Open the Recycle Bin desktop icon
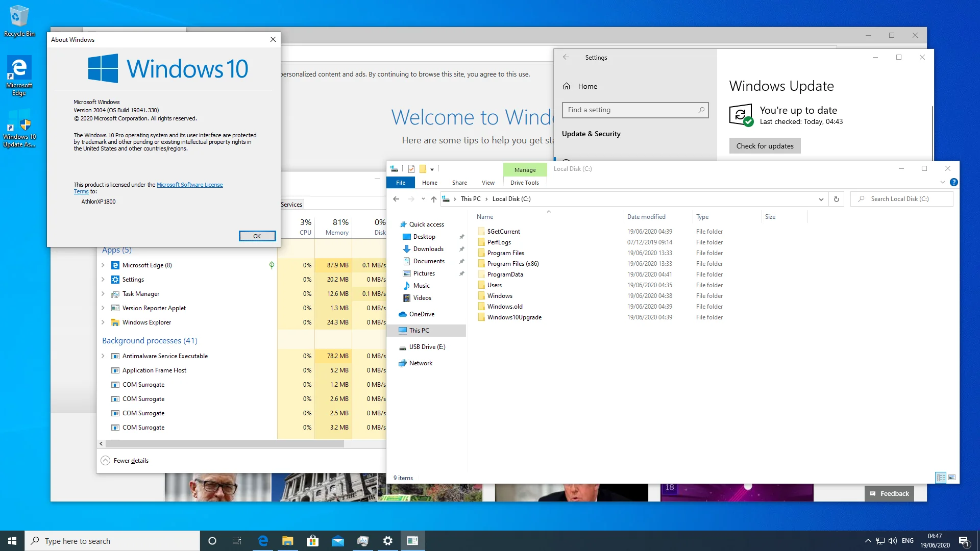 19,21
